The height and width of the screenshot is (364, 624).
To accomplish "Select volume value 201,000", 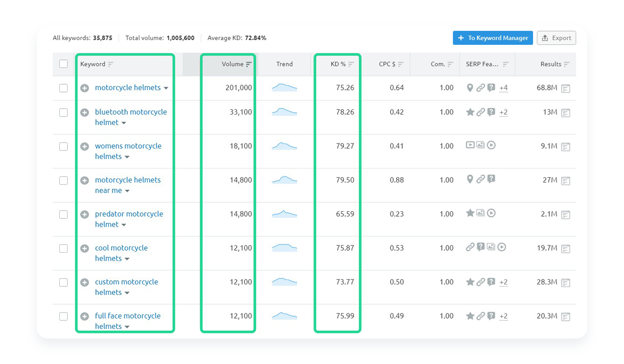I will click(239, 88).
